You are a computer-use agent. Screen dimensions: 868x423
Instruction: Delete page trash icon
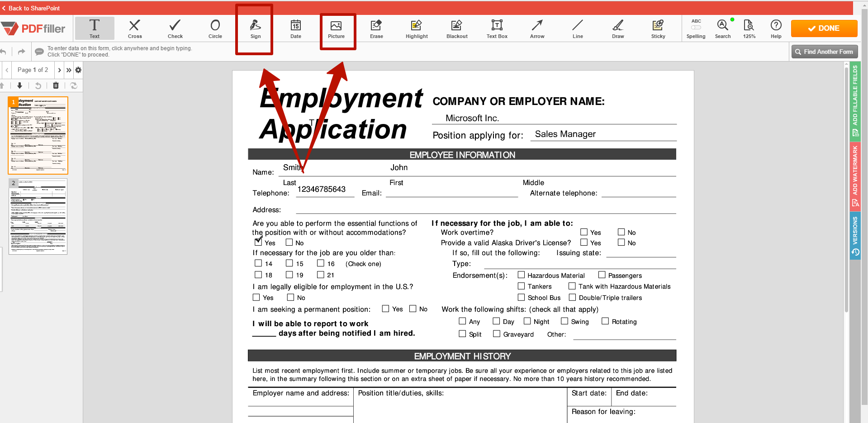[x=56, y=86]
